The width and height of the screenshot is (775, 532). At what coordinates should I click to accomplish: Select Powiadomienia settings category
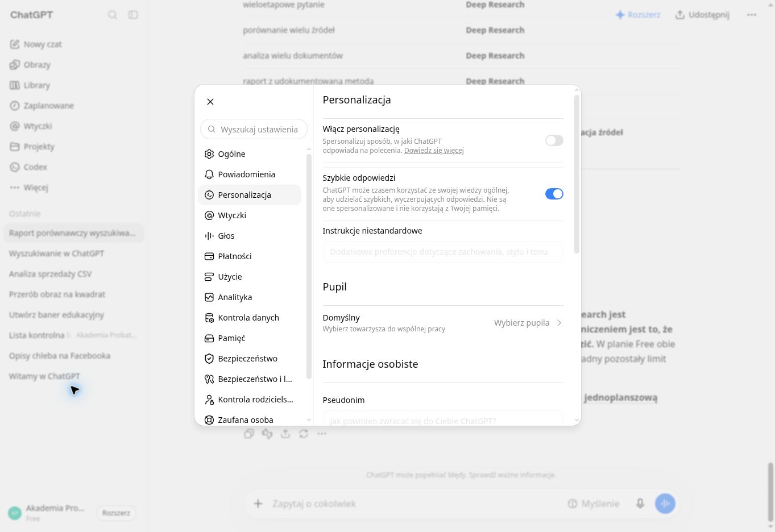coord(250,174)
